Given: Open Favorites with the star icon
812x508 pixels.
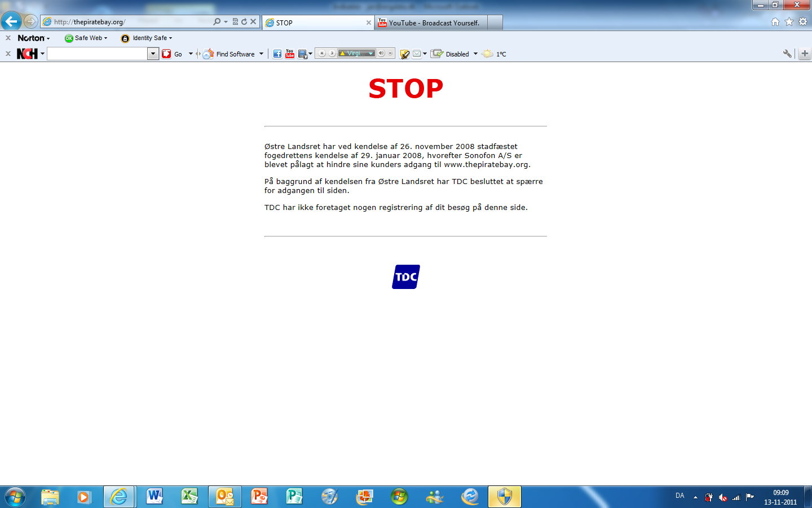Looking at the screenshot, I should pyautogui.click(x=789, y=22).
